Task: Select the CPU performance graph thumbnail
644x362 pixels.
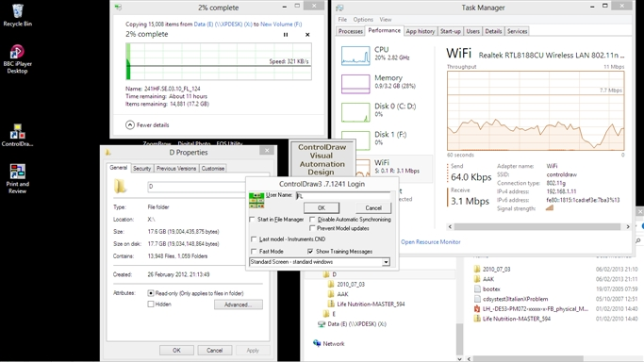Action: [355, 56]
